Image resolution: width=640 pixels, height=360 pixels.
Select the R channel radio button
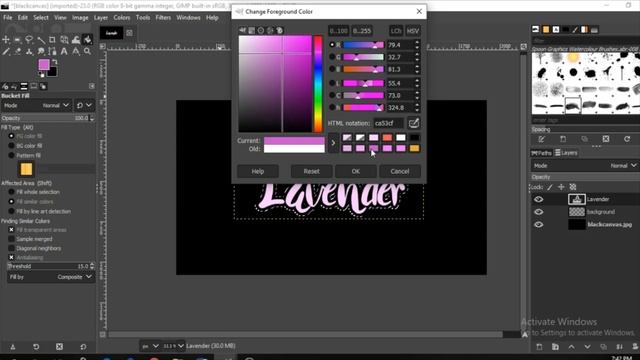pos(332,44)
